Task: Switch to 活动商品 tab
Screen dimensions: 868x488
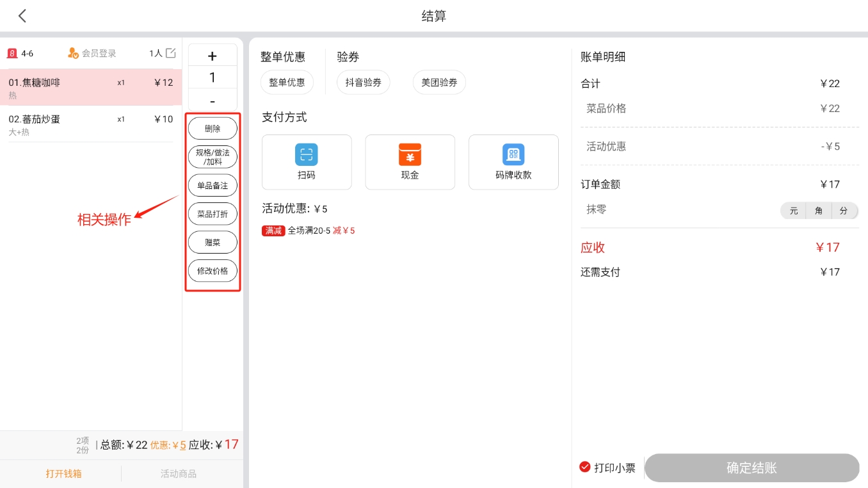Action: click(x=179, y=474)
